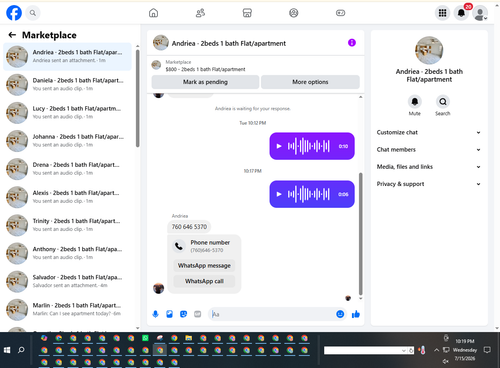
Task: Click header listing thumbnail beside Andriea title
Action: coord(161,43)
